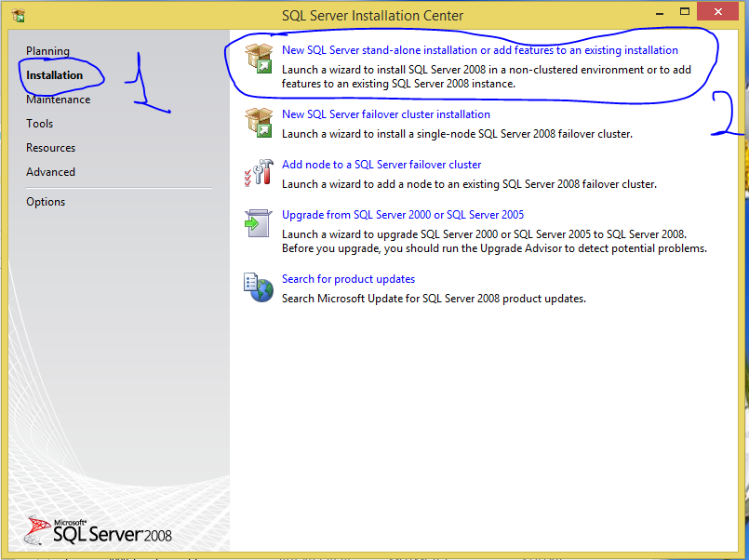Click description text about non-clustered environment
This screenshot has height=560, width=749.
pyautogui.click(x=487, y=76)
